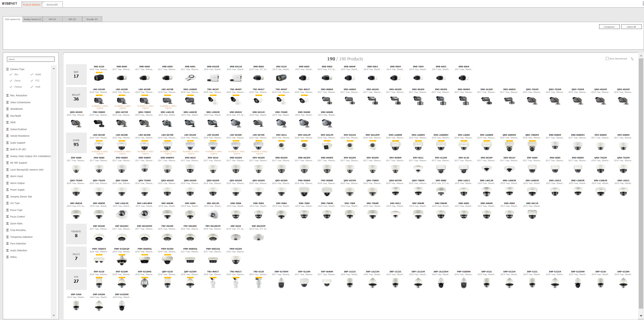
Task: Enable the Show Discontinued checkbox
Action: [607, 58]
